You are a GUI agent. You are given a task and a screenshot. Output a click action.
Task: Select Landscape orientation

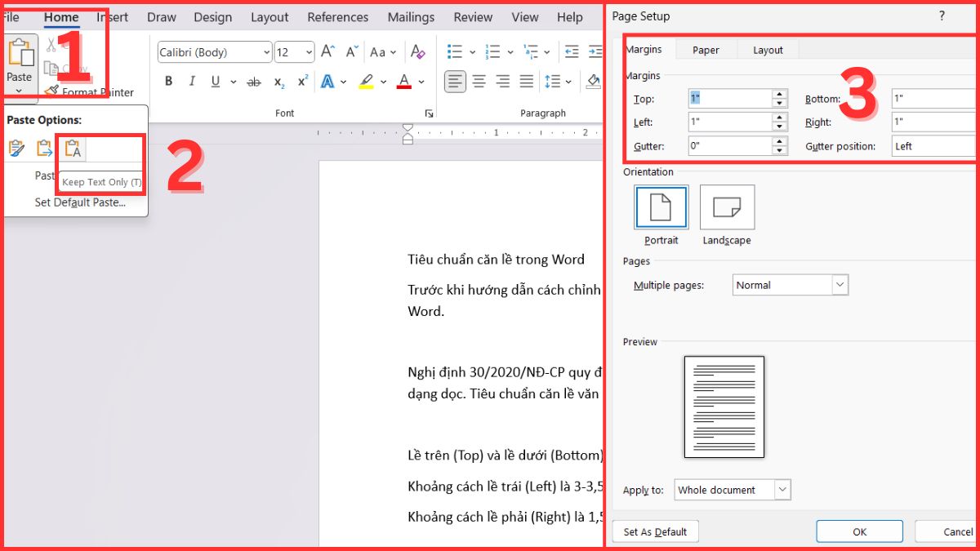click(x=726, y=207)
